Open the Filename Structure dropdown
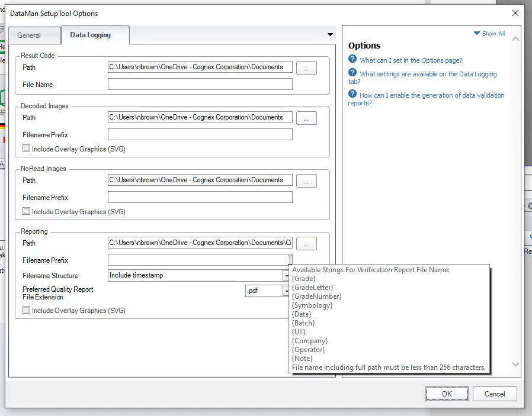Image resolution: width=532 pixels, height=416 pixels. (286, 275)
